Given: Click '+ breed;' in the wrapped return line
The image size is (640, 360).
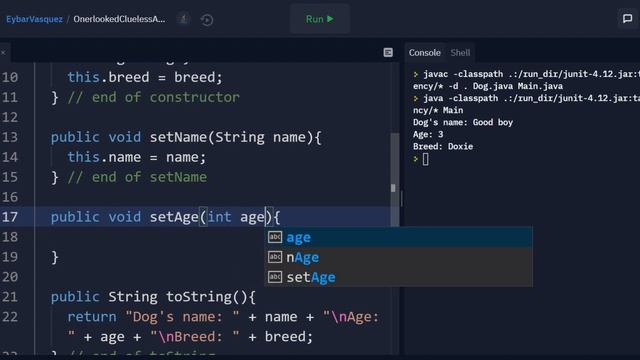Looking at the screenshot, I should point(282,337).
